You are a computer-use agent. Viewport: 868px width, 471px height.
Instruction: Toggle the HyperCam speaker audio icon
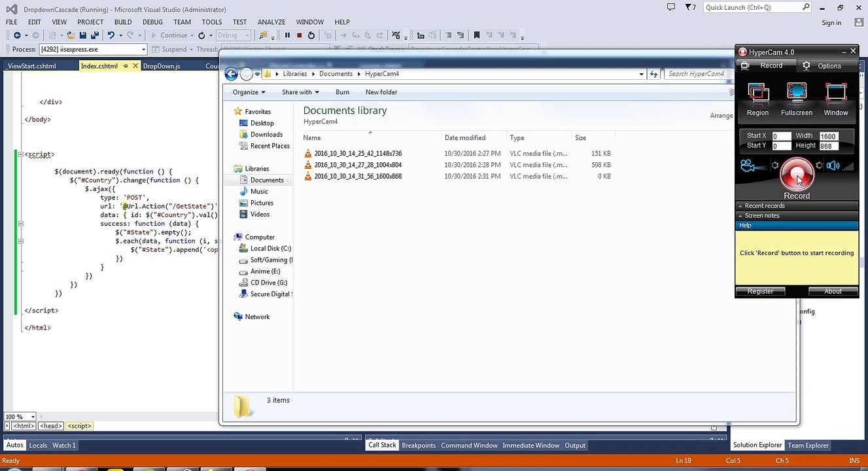832,166
